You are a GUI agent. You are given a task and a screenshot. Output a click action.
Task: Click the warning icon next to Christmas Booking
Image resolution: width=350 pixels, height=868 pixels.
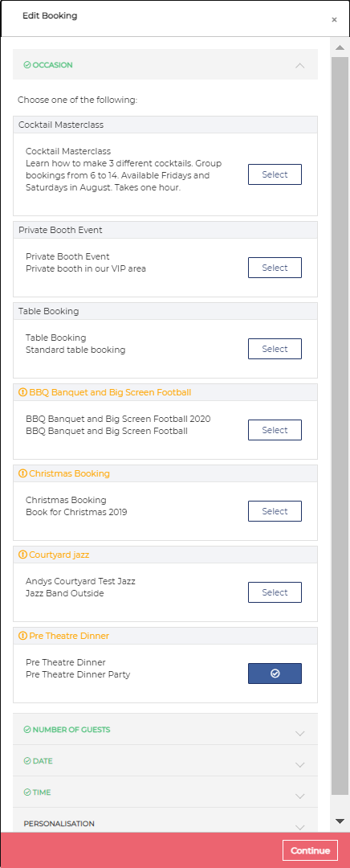click(x=22, y=474)
